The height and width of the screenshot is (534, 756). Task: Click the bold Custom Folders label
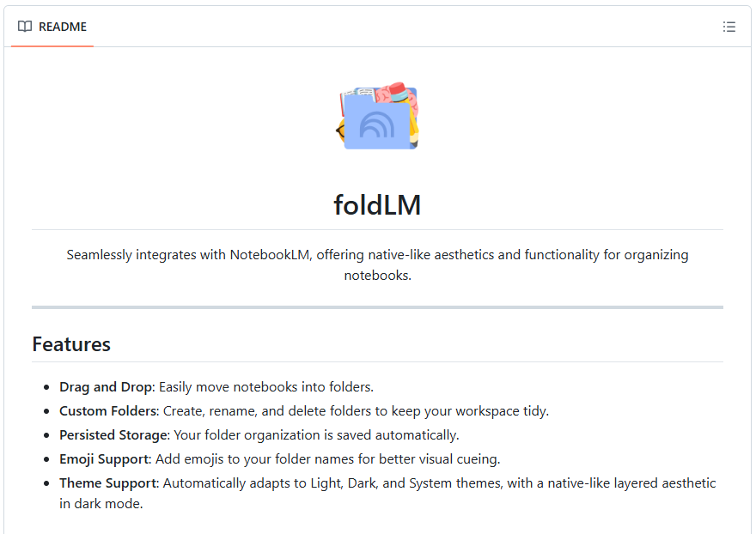109,410
